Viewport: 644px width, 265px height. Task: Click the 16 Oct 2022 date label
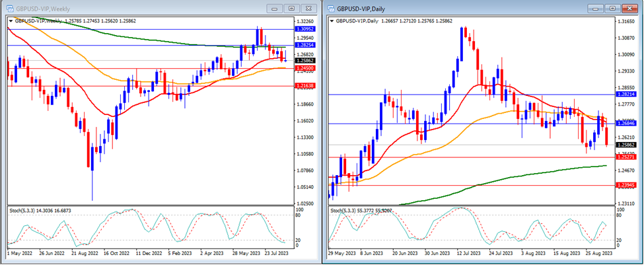tap(117, 254)
